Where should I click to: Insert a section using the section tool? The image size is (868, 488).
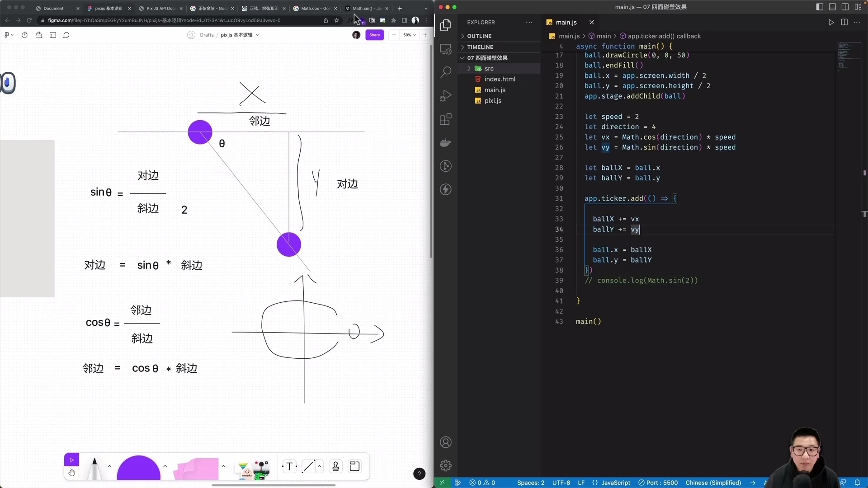(355, 466)
